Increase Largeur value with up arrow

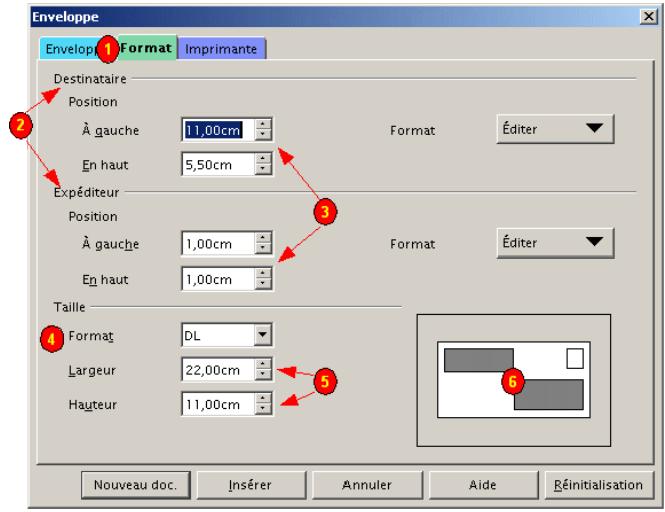263,364
